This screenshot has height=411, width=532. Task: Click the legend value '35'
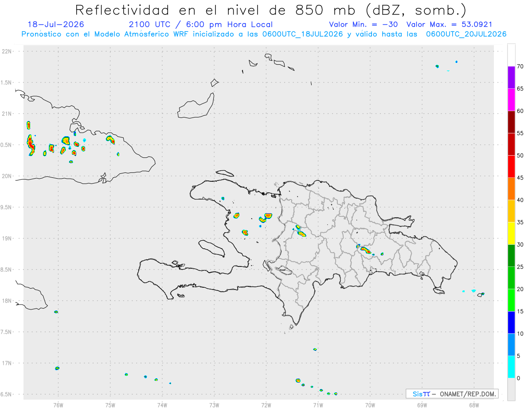(x=520, y=222)
